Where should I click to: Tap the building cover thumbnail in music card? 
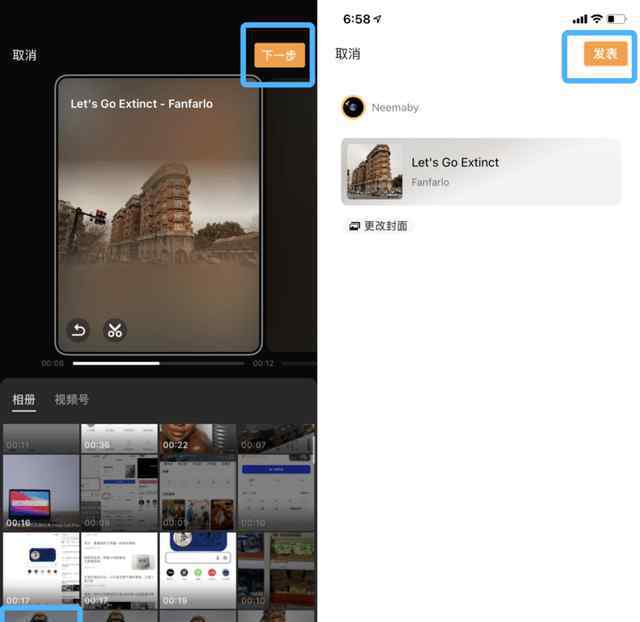click(x=375, y=171)
